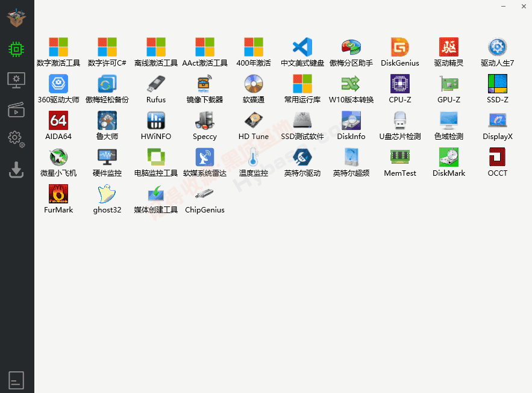Click the toolbox logo at sidebar top

[16, 17]
